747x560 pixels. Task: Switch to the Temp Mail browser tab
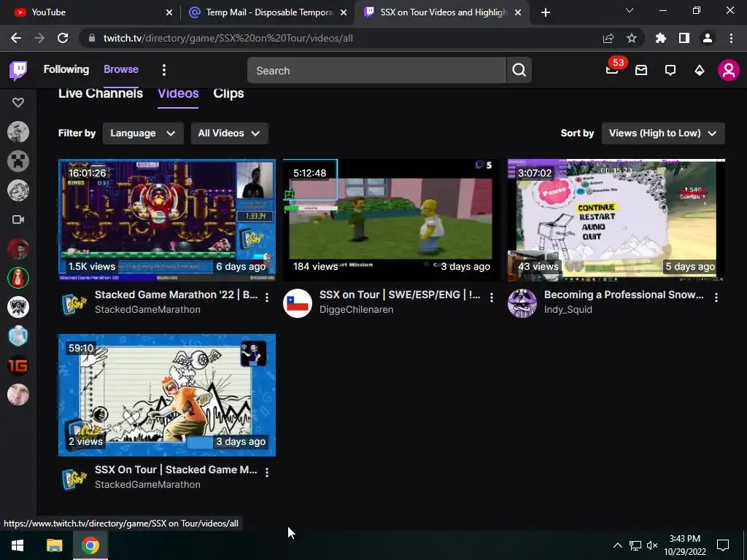tap(268, 12)
